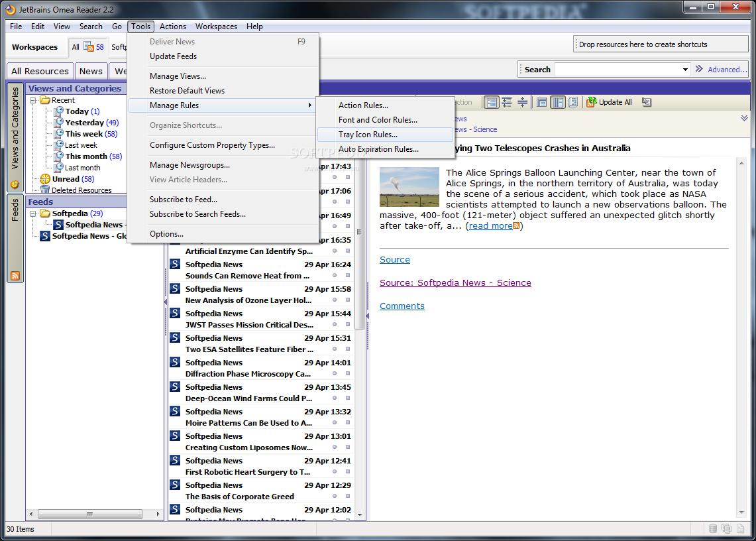Toggle round flag on Moire Patterns row
This screenshot has width=756, height=541.
point(334,423)
